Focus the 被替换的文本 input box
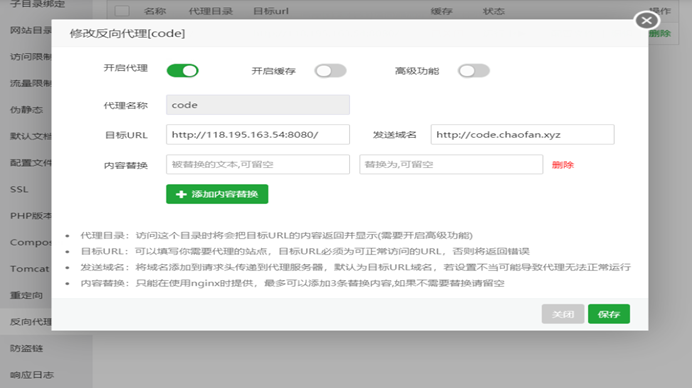Screen dimensions: 692x388 pos(258,164)
